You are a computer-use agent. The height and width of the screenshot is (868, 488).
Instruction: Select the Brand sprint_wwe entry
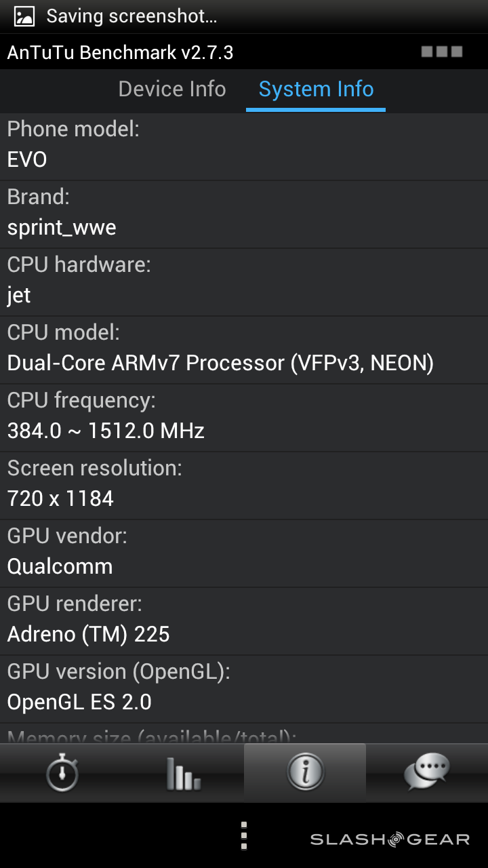[244, 214]
